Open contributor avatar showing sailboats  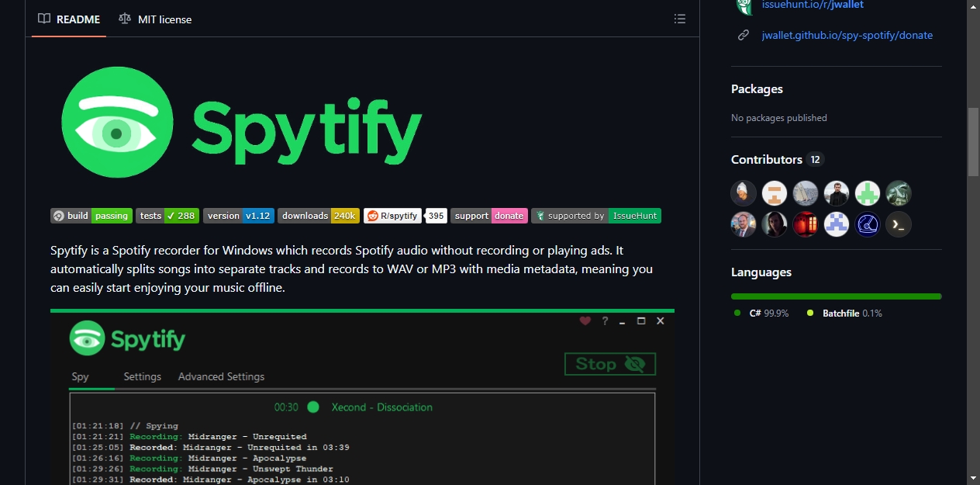806,193
